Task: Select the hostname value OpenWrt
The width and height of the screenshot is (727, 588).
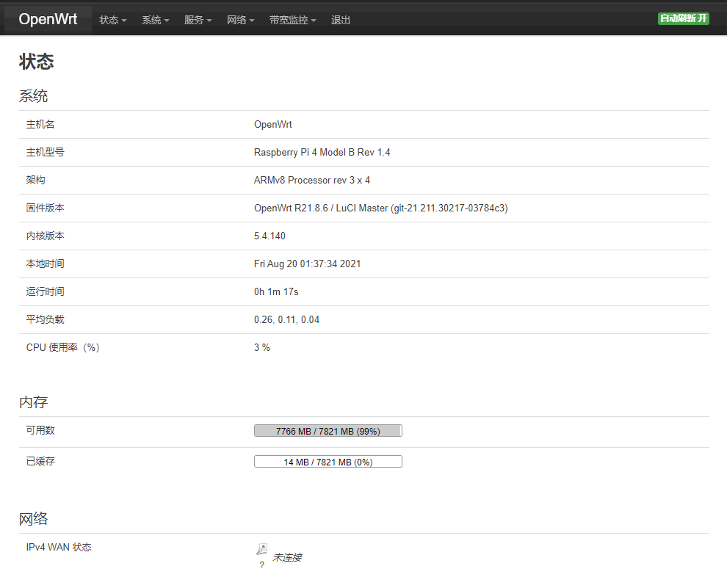Action: pos(273,124)
